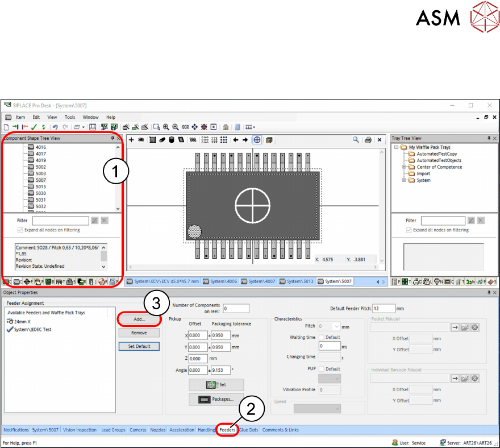
Task: Open the Window menu
Action: click(90, 117)
